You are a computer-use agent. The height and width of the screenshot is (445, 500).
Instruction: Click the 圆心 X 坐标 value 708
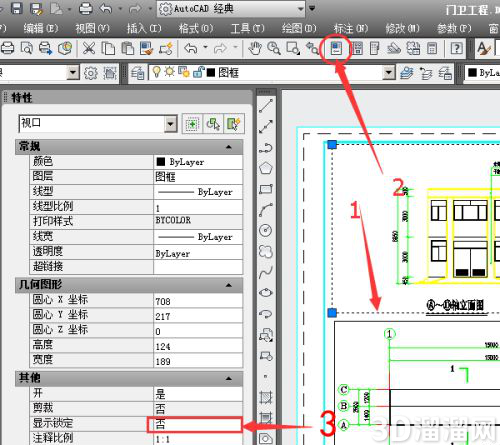198,301
